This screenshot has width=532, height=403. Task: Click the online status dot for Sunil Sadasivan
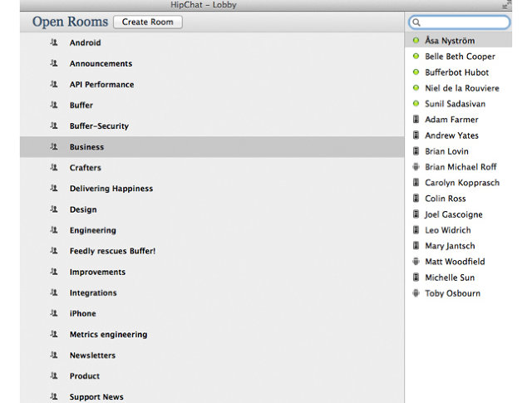(x=416, y=104)
